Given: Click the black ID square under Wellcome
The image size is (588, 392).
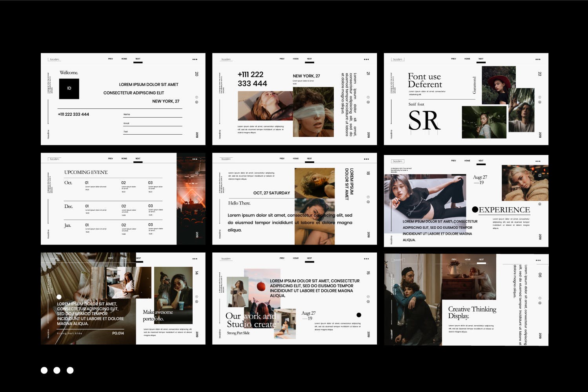Looking at the screenshot, I should pyautogui.click(x=69, y=89).
